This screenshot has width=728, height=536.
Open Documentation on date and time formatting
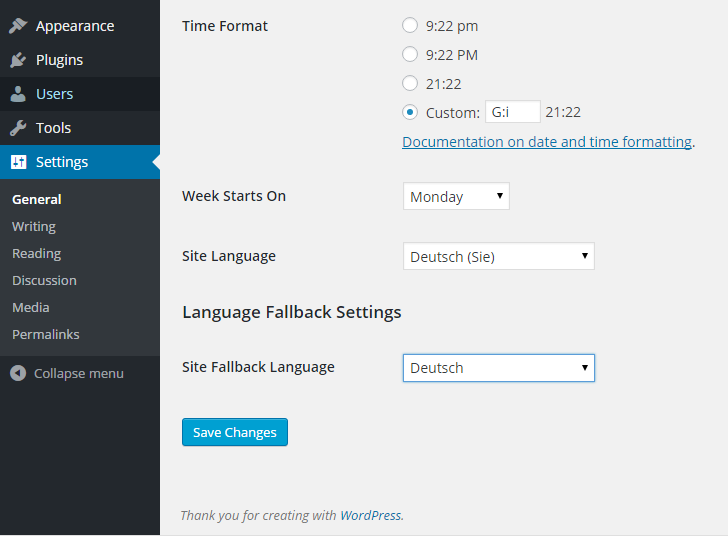click(x=547, y=142)
